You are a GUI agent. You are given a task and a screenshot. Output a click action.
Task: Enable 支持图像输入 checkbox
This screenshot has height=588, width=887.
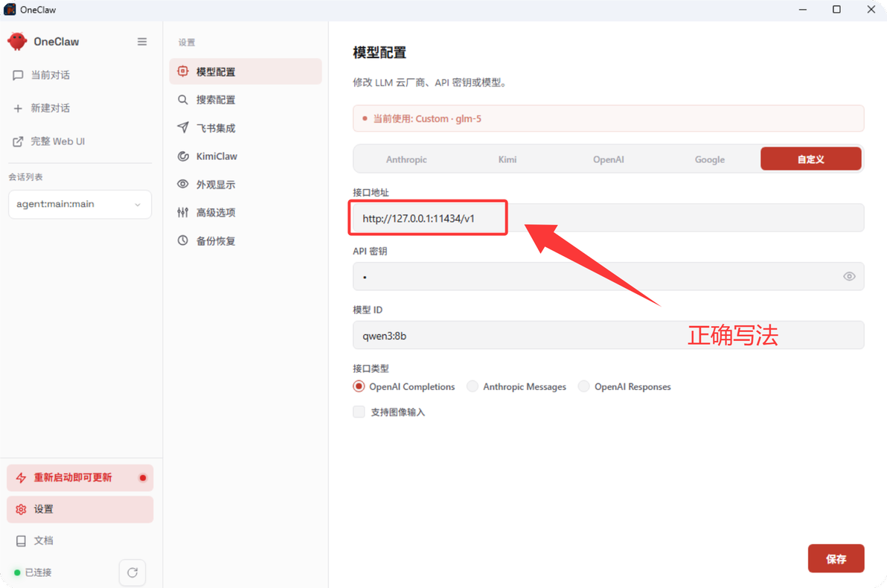(x=359, y=412)
